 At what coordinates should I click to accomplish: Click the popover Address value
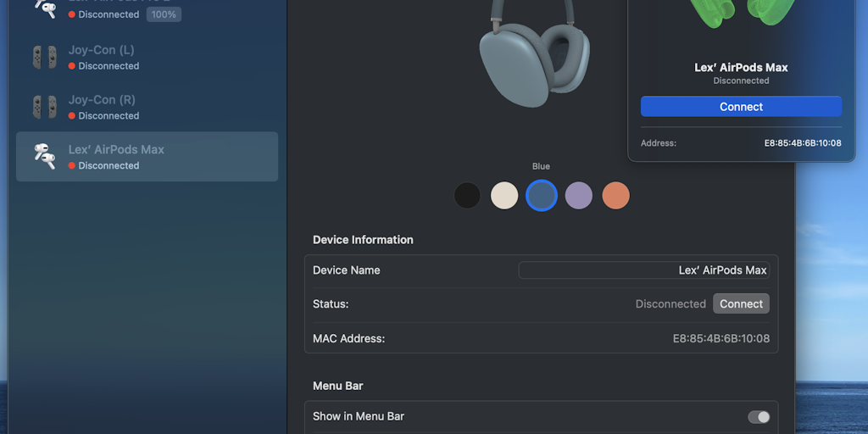(x=803, y=142)
